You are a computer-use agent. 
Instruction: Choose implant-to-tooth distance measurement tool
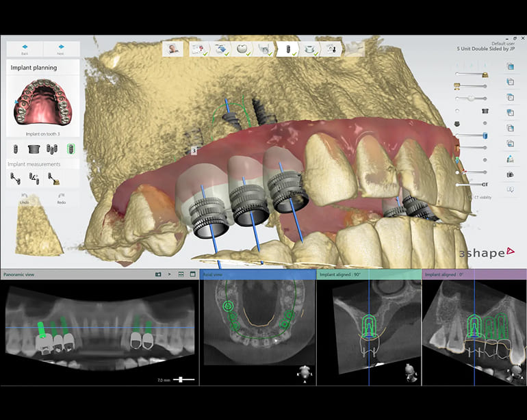coord(53,179)
